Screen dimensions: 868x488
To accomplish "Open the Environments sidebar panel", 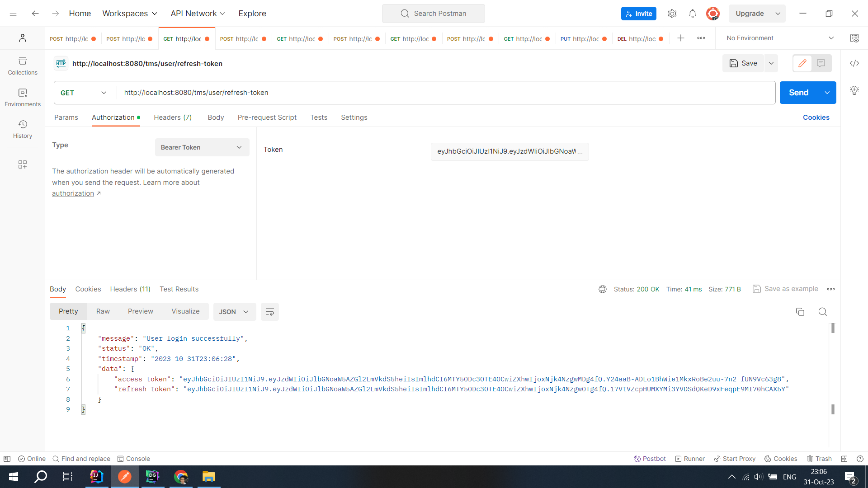I will 22,96.
